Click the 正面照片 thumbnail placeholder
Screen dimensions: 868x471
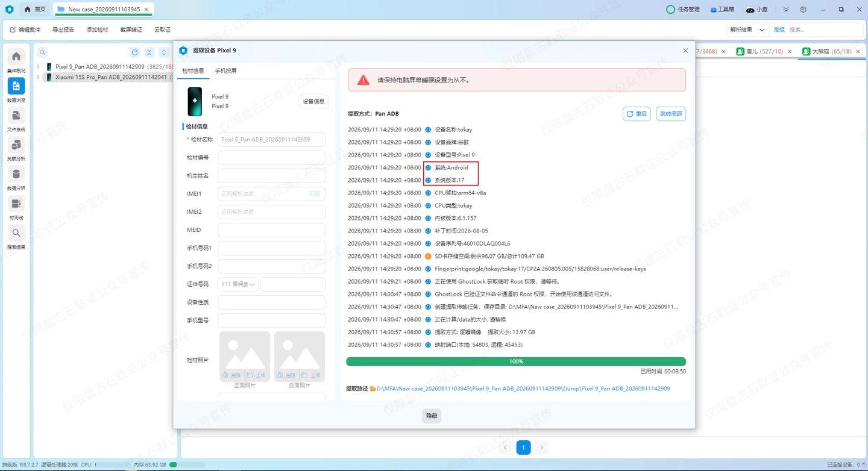[245, 357]
